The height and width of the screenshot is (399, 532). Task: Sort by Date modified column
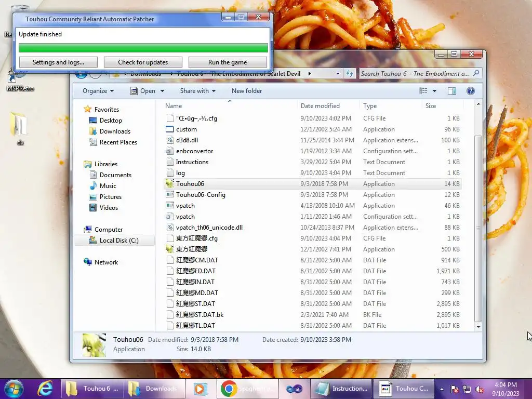pyautogui.click(x=320, y=106)
